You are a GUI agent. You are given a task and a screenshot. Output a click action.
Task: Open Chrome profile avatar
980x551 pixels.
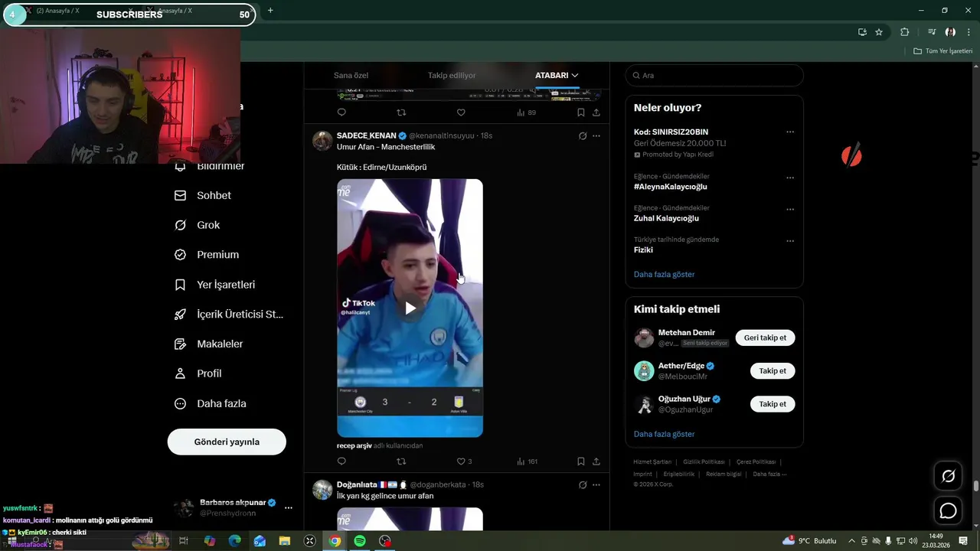click(950, 32)
